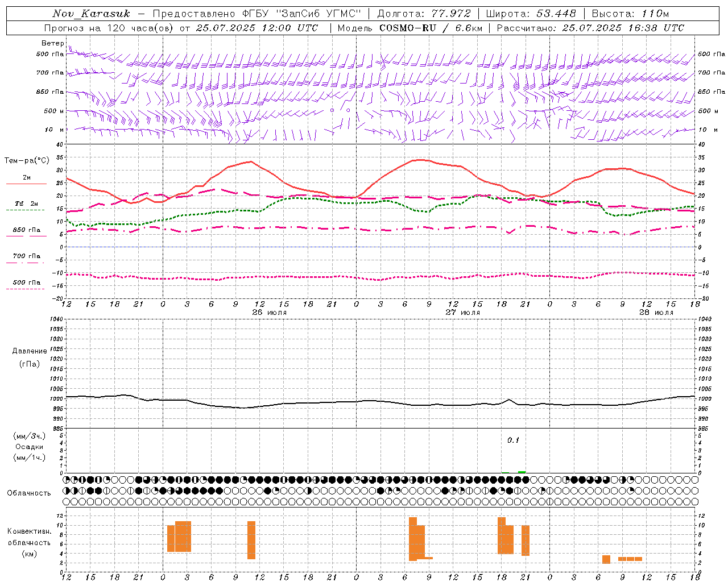Screen dimensions: 728x582
Task: Click the 850 гПа temperature legend entry
Action: point(27,230)
